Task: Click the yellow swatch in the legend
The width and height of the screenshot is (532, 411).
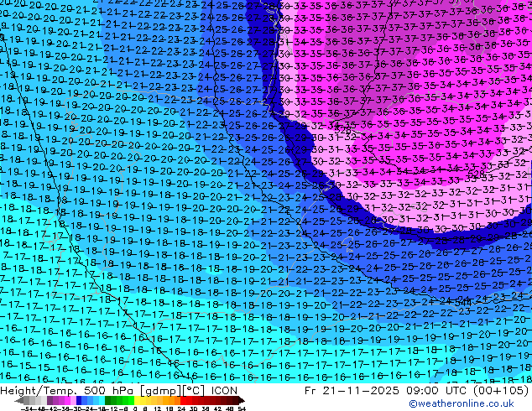Action: coord(137,400)
